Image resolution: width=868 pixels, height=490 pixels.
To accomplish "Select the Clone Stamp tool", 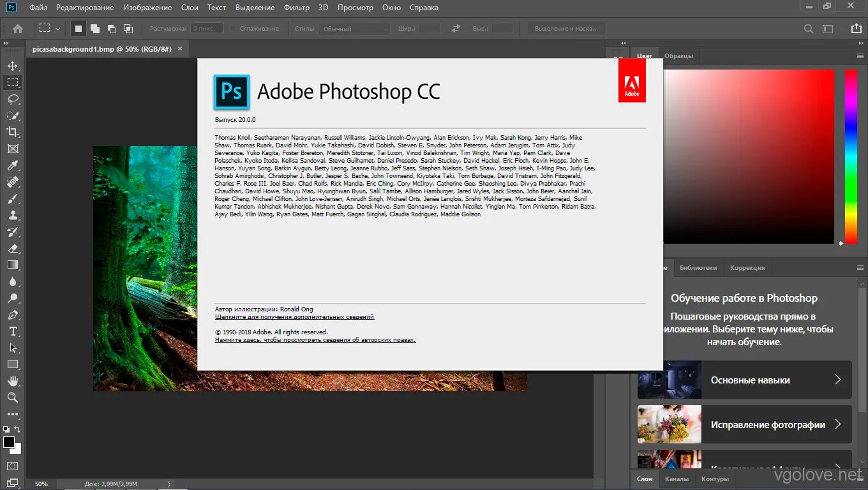I will tap(13, 215).
